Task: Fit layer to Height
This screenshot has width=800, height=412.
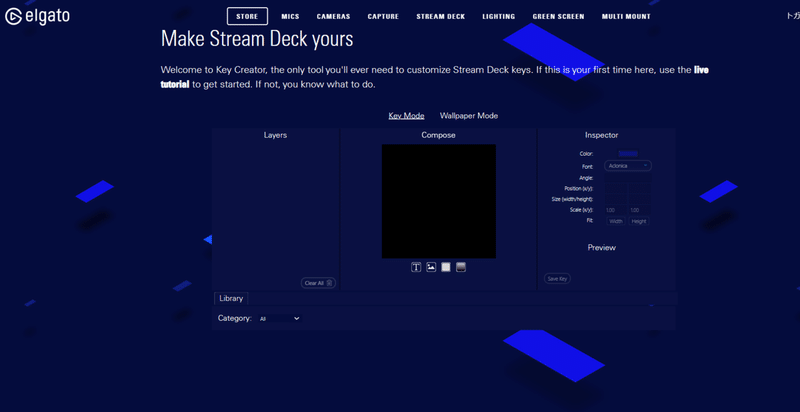Action: click(x=639, y=221)
